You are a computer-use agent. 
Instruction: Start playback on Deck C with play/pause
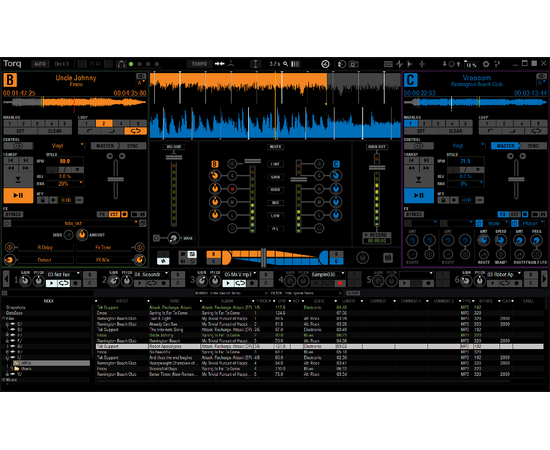(x=419, y=195)
